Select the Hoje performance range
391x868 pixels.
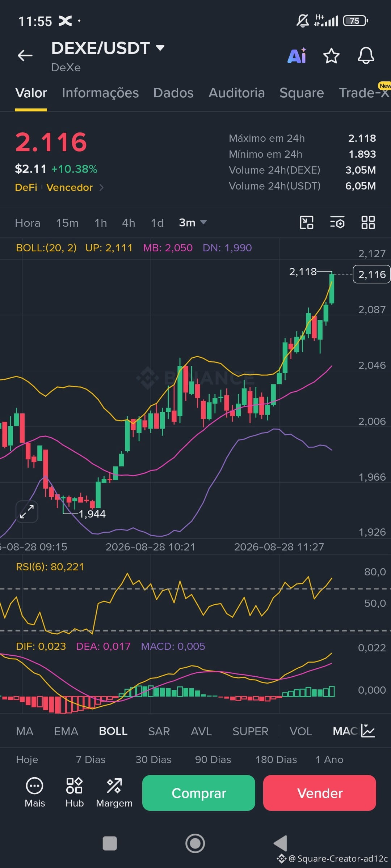point(27,759)
